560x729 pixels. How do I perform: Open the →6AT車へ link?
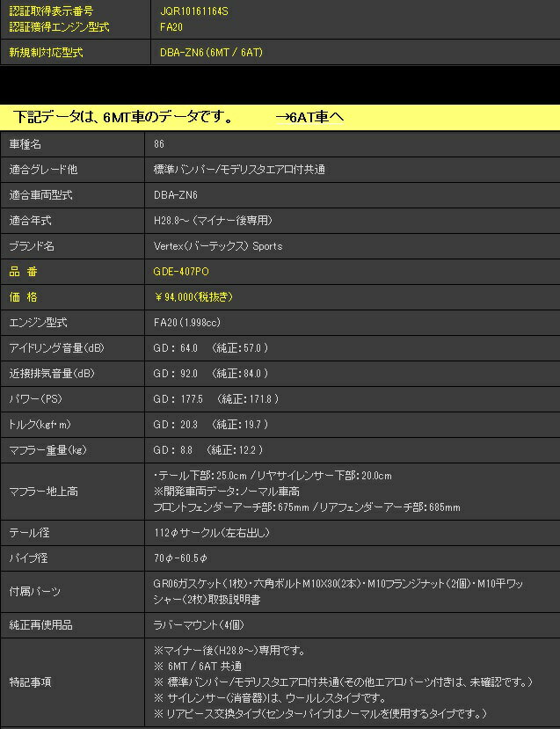click(x=309, y=117)
